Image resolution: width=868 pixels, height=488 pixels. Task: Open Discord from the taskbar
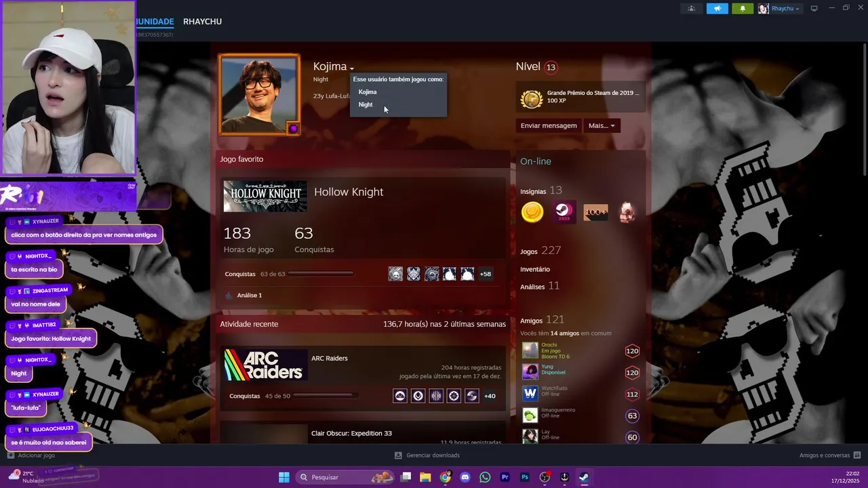click(465, 477)
